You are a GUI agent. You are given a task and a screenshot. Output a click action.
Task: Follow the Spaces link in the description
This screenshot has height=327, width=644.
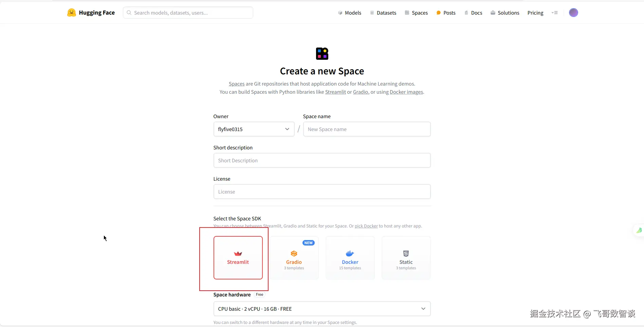click(x=237, y=84)
